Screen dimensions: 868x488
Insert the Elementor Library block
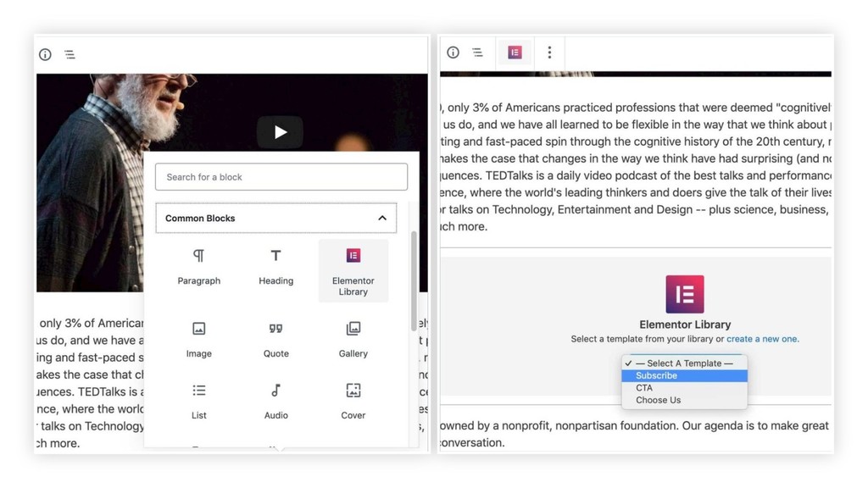click(x=353, y=271)
